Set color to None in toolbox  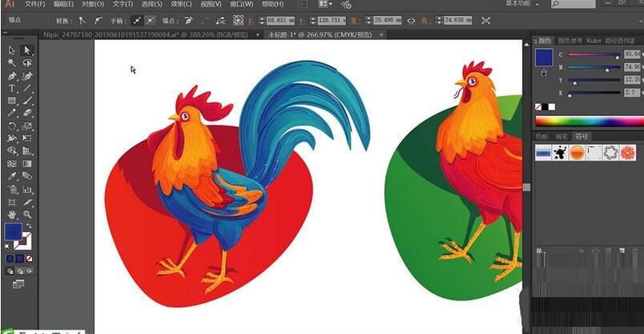[30, 259]
